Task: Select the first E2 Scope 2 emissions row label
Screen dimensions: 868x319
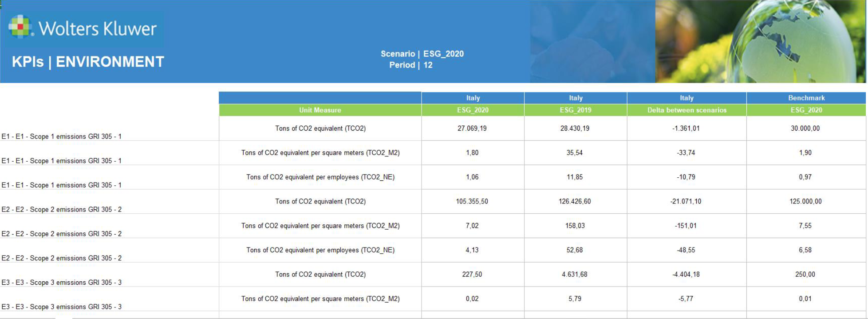Action: click(62, 209)
